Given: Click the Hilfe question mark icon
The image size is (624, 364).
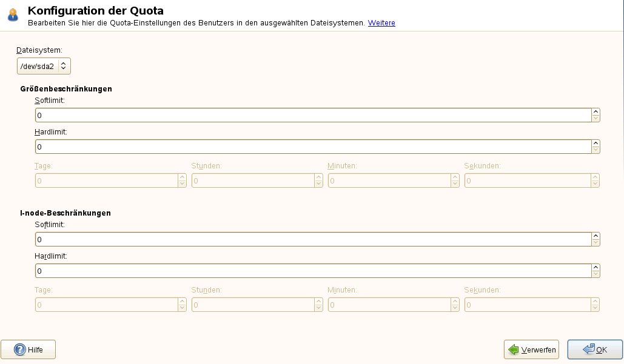Looking at the screenshot, I should 19,349.
